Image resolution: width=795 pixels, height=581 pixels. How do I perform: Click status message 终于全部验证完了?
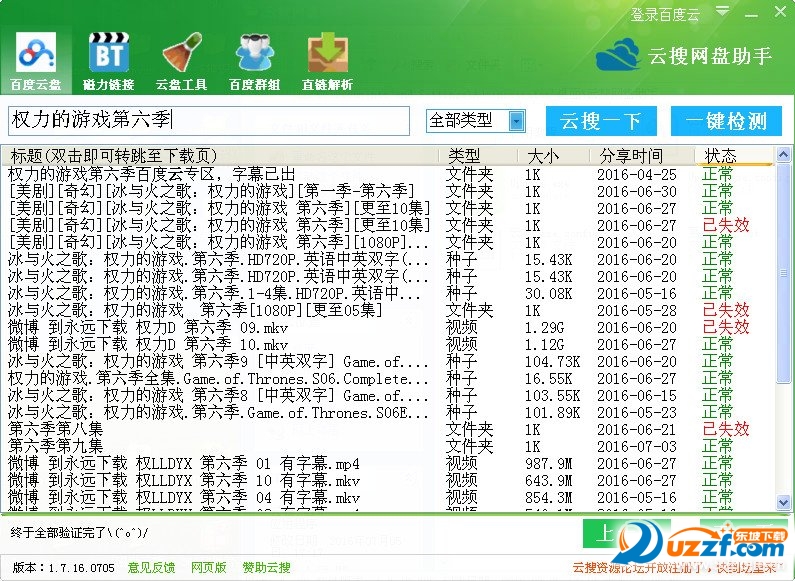pyautogui.click(x=79, y=532)
